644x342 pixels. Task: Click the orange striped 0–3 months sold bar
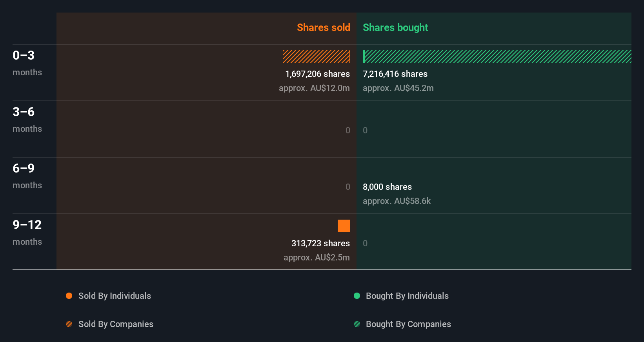coord(317,56)
